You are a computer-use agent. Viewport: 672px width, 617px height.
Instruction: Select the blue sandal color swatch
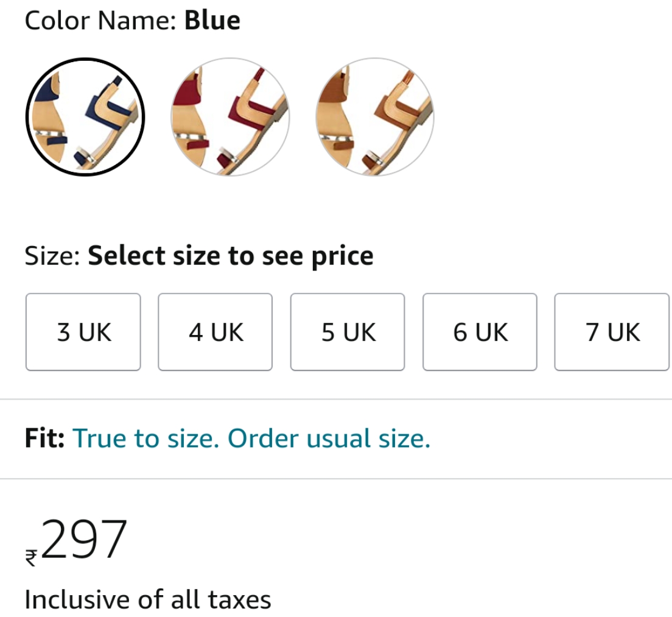tap(85, 117)
